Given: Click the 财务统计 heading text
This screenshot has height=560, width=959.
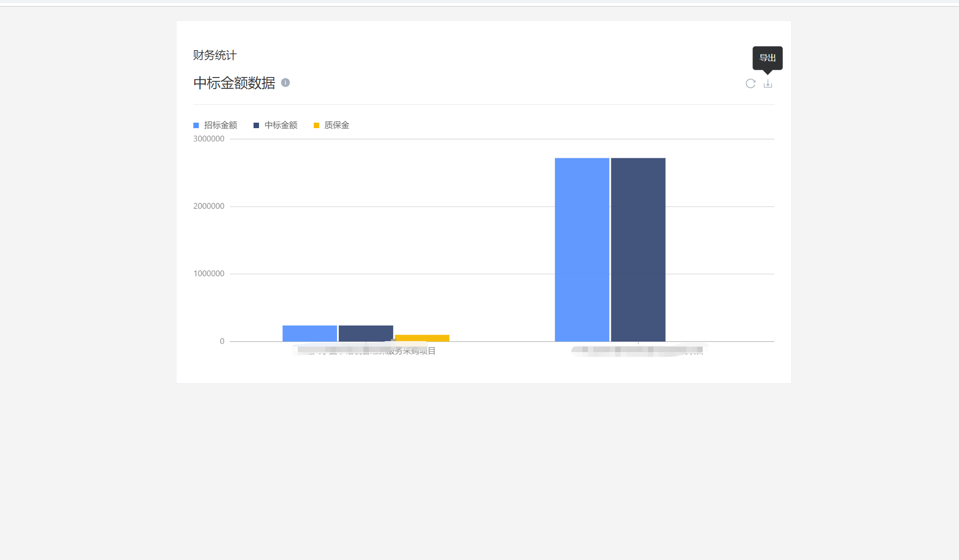Looking at the screenshot, I should point(215,55).
